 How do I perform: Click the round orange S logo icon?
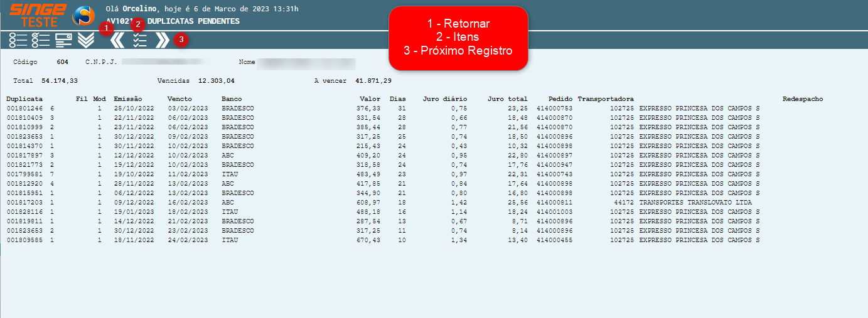click(x=83, y=15)
